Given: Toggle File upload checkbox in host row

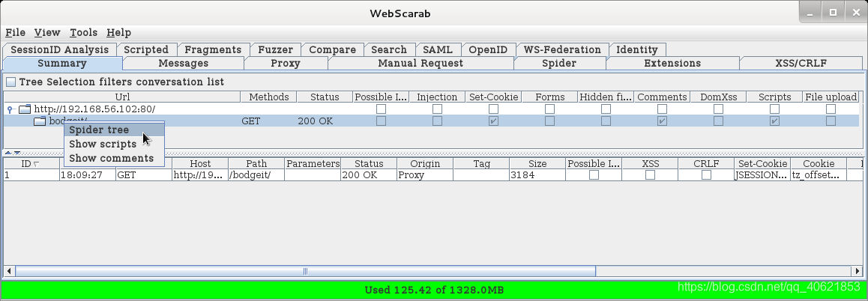Looking at the screenshot, I should (831, 109).
